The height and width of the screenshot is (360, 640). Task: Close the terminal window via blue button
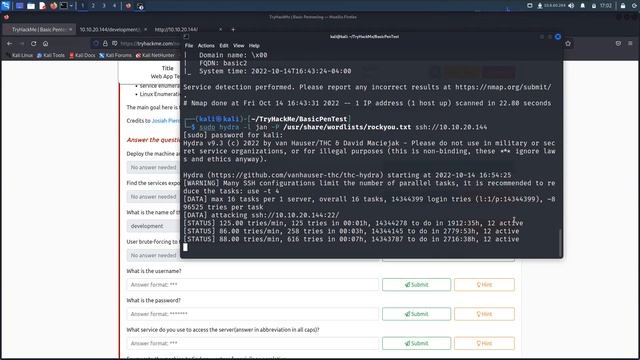tap(558, 37)
